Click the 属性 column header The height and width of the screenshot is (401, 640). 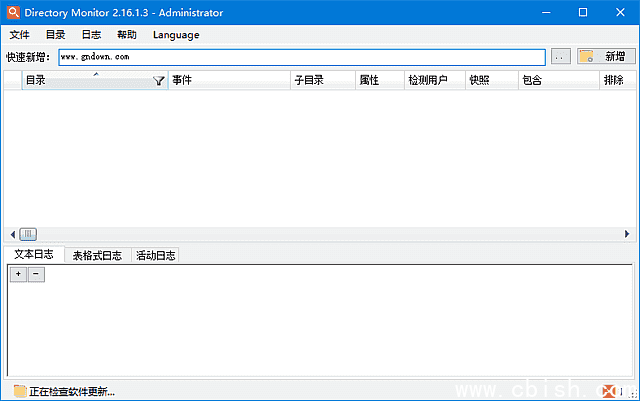coord(380,80)
